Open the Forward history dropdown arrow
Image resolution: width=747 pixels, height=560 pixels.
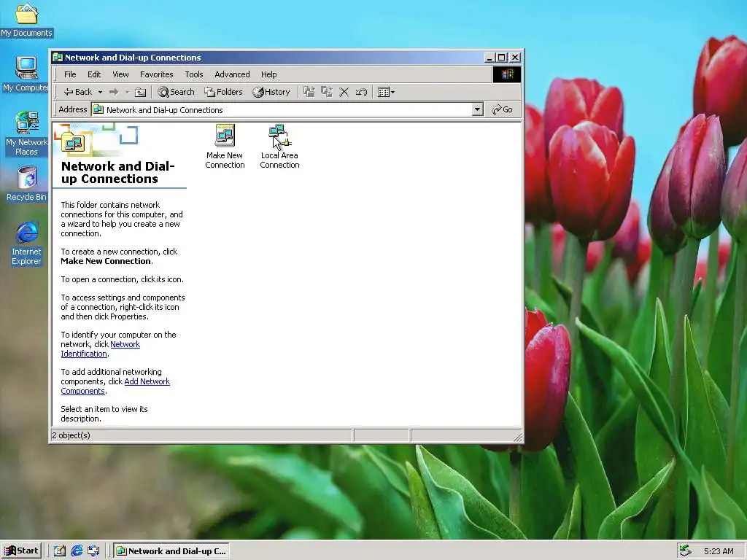[127, 92]
